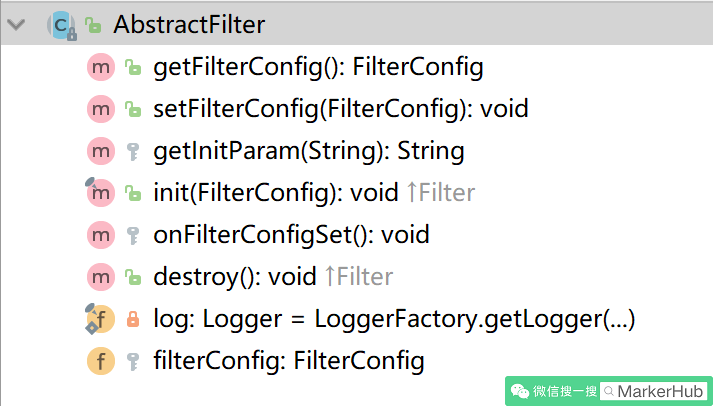Click the public lock icon beside setFilterConfig
Screen dimensions: 713x406
[x=133, y=109]
